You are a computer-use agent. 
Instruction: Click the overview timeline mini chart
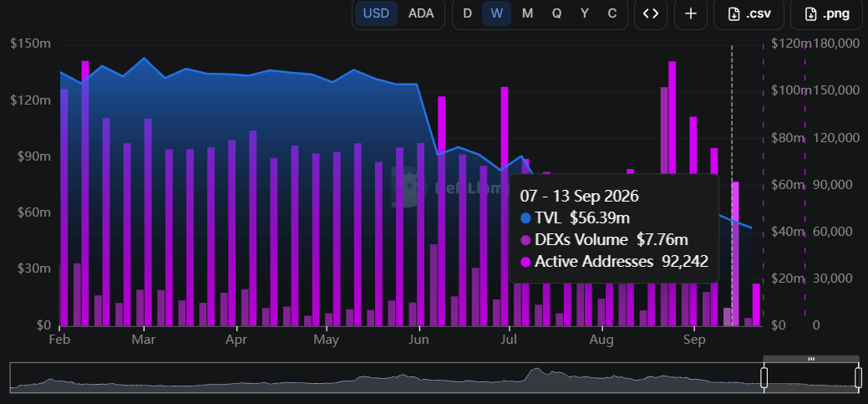click(x=434, y=377)
